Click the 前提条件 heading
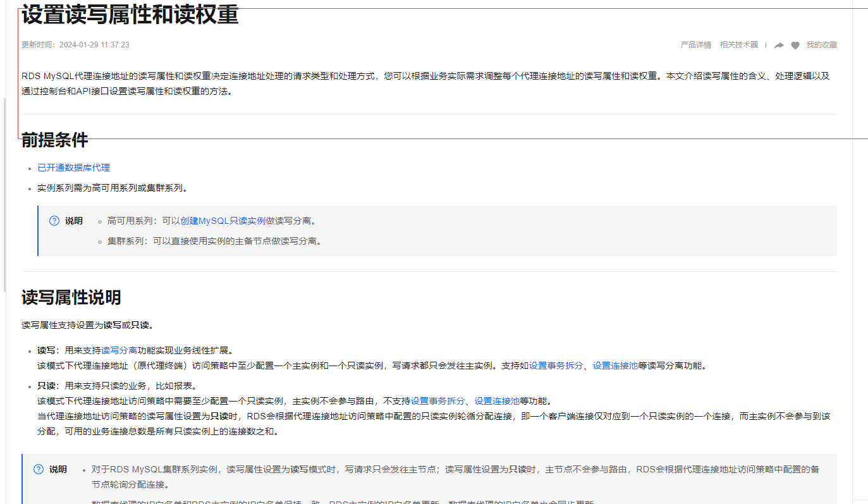This screenshot has width=868, height=504. point(54,140)
